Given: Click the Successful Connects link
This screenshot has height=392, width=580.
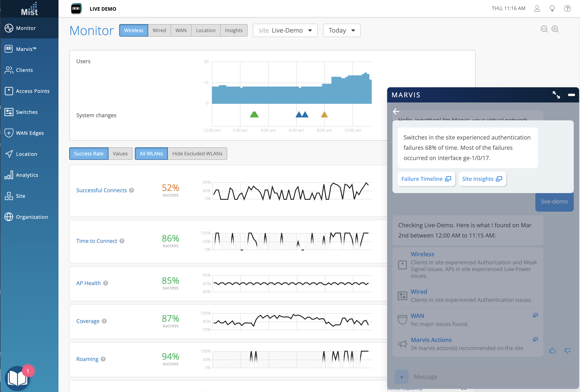Looking at the screenshot, I should point(101,190).
